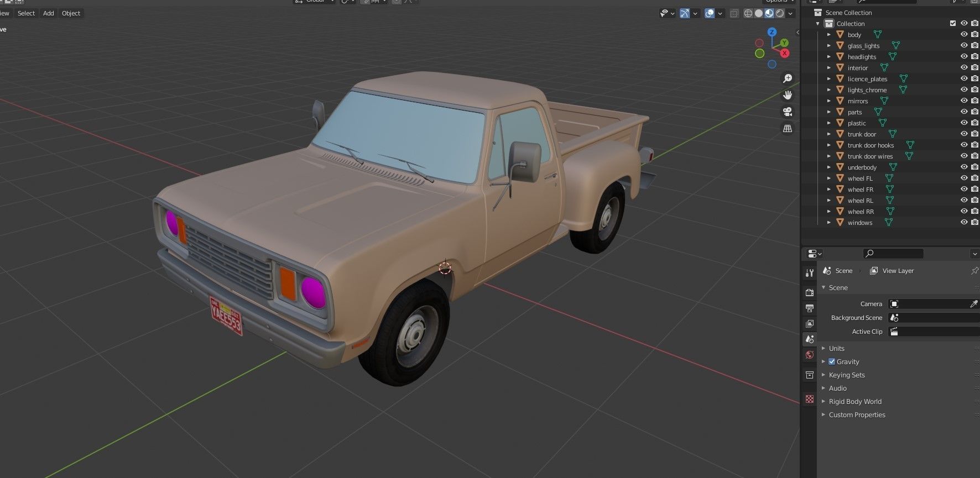The height and width of the screenshot is (478, 980).
Task: Expand the body object in outliner
Action: coord(828,34)
